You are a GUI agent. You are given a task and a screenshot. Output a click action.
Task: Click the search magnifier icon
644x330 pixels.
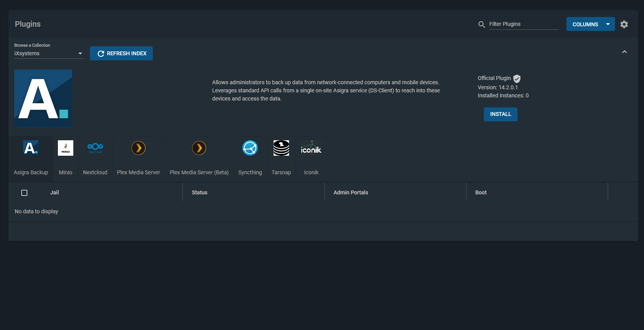pyautogui.click(x=482, y=25)
